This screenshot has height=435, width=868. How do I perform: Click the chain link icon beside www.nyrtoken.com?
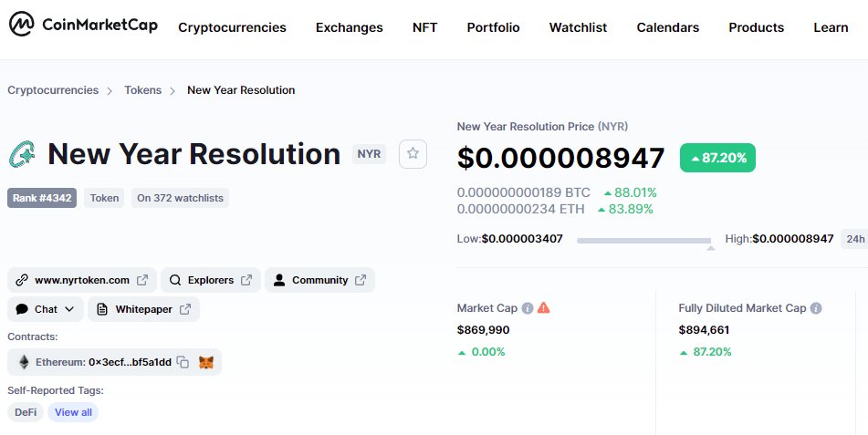(x=22, y=280)
